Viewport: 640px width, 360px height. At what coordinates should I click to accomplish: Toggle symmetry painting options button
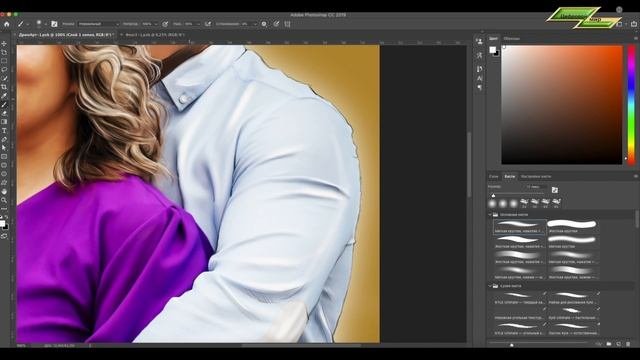[x=287, y=24]
